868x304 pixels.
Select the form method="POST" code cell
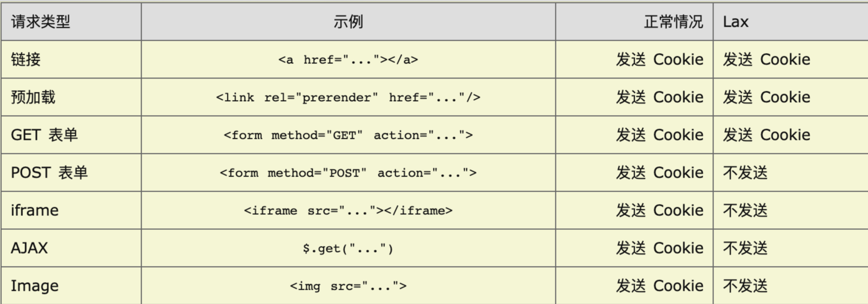tap(348, 173)
